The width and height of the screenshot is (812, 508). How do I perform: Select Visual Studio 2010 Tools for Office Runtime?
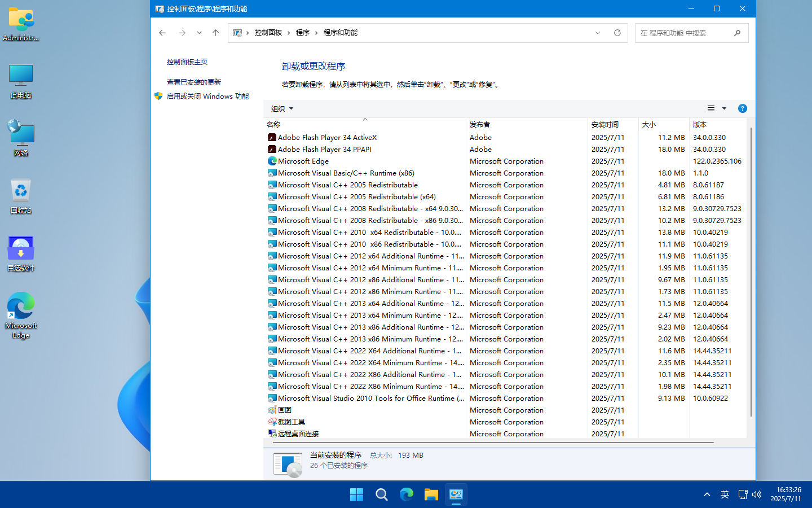[x=505, y=398]
